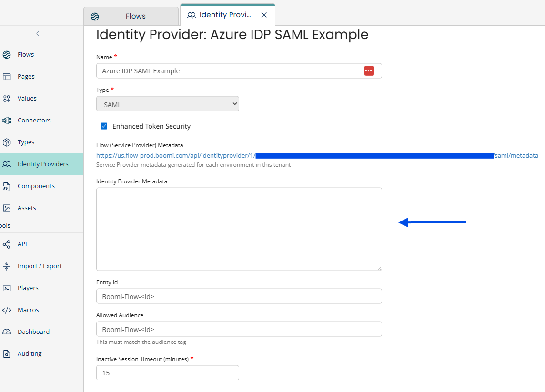Select the Flows icon in the sidebar

pos(9,54)
